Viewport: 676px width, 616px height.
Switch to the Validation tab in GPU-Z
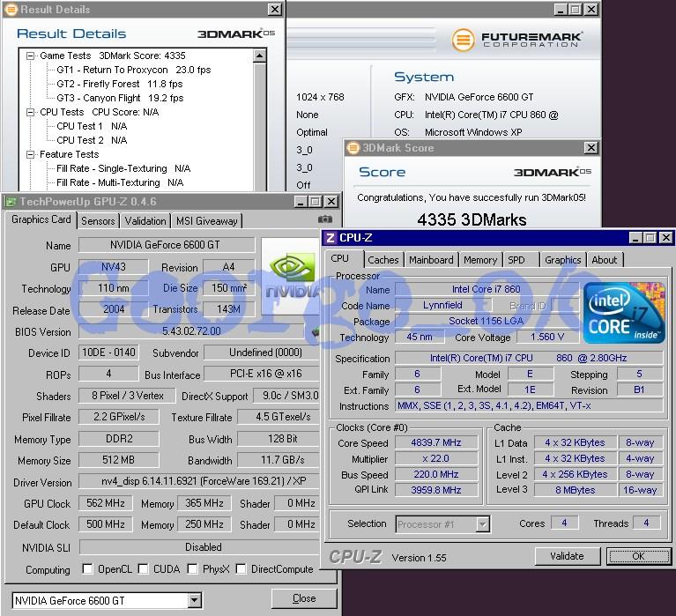(145, 221)
